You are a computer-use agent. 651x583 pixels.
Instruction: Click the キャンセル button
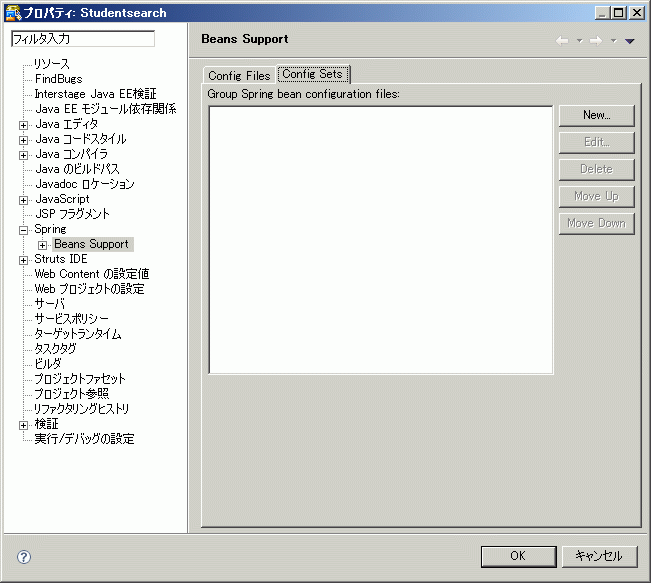(x=599, y=556)
